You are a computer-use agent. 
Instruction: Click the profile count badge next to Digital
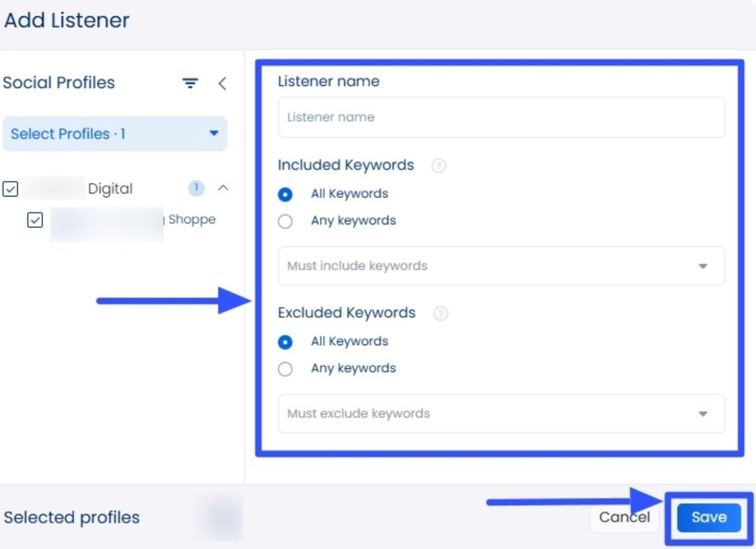click(196, 189)
